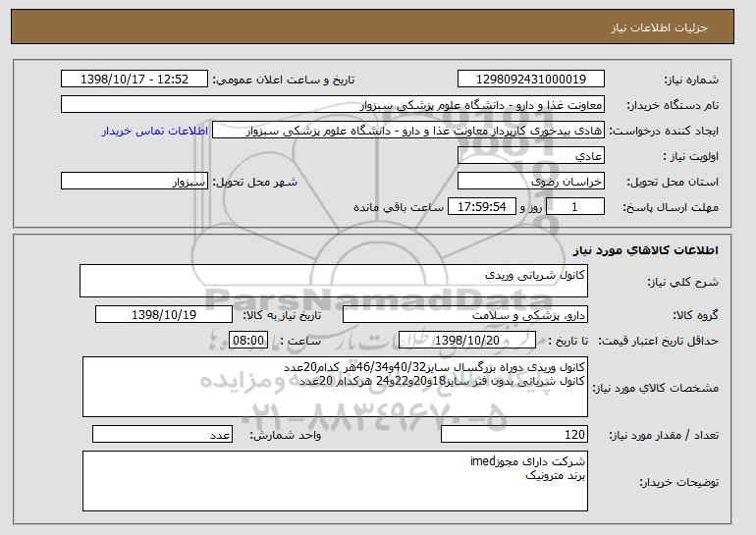756x535 pixels.
Task: Select the label اولویت نیاز
Action: click(691, 156)
